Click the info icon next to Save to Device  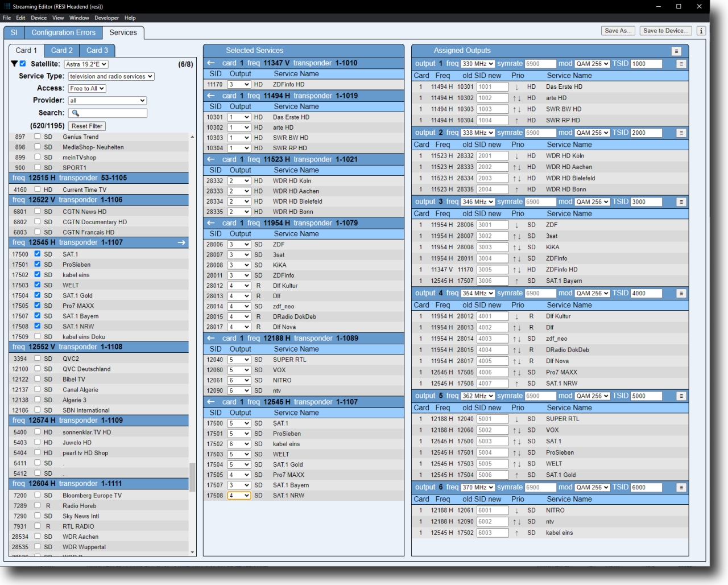(x=701, y=31)
